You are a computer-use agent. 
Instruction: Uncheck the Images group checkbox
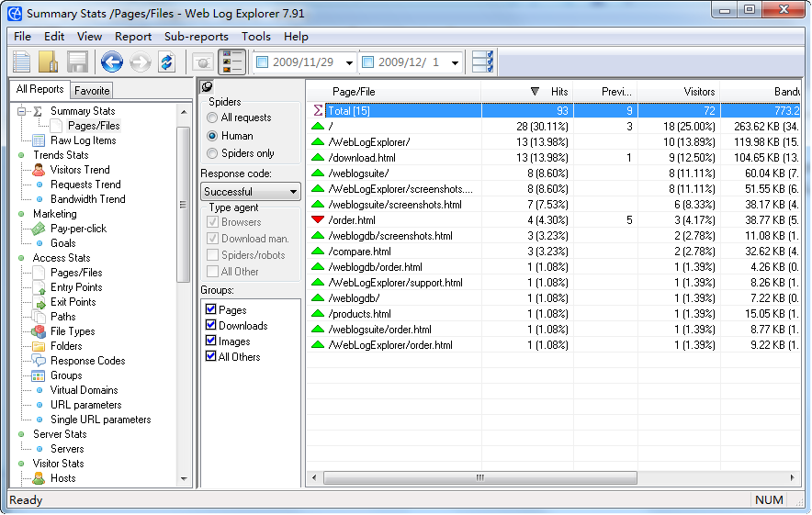[211, 341]
